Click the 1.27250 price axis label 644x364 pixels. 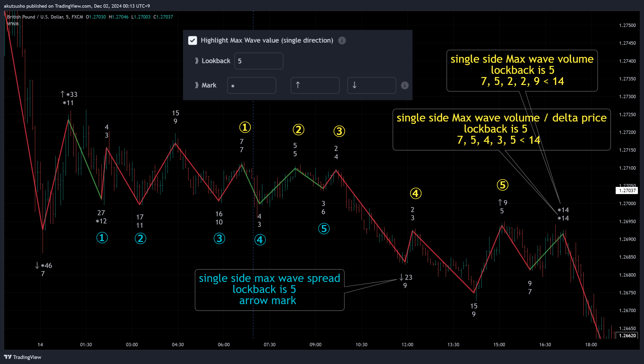[627, 114]
